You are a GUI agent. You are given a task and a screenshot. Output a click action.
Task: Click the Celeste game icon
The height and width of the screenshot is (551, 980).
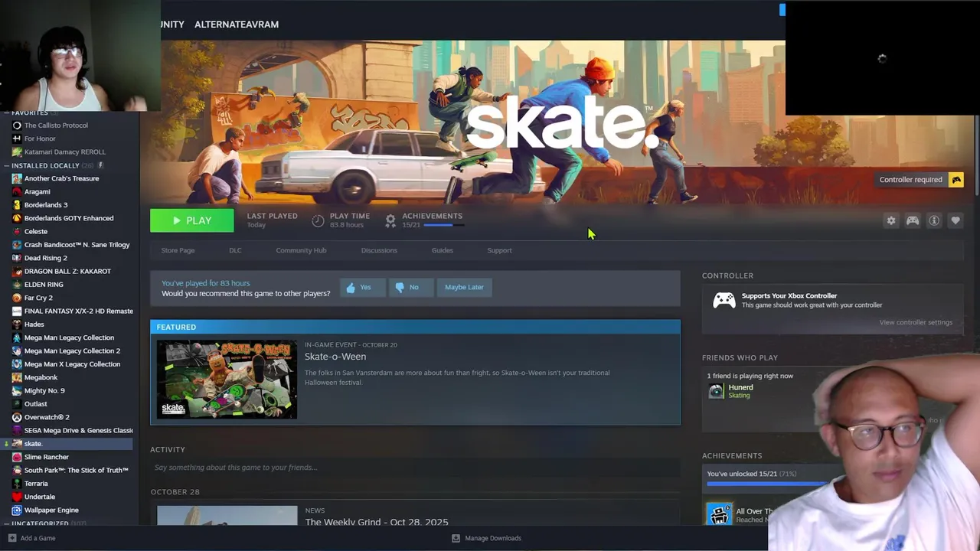pyautogui.click(x=17, y=231)
